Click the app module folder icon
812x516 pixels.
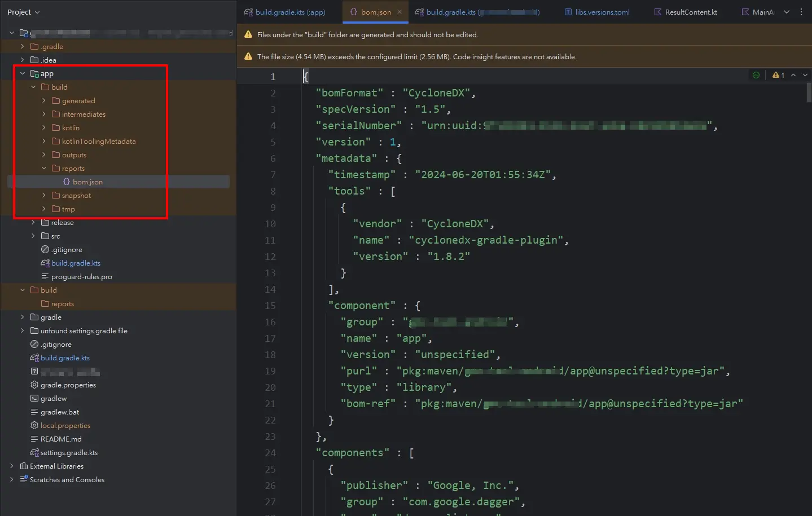34,73
